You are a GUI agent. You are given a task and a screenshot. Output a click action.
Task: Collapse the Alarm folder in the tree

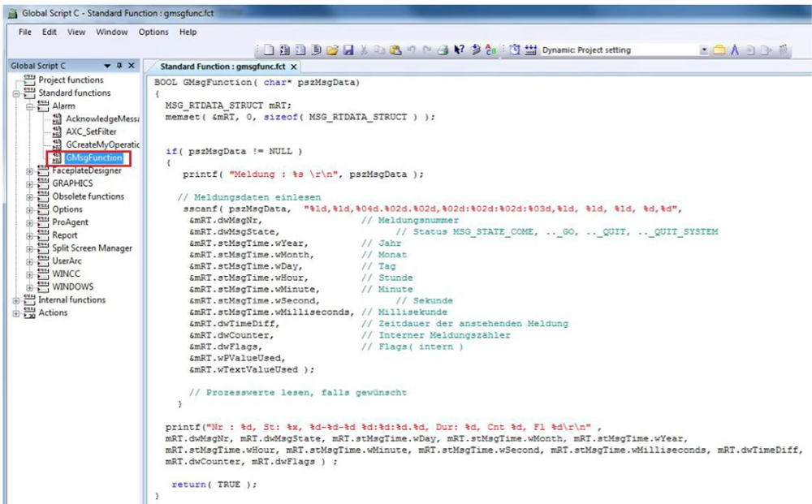[x=30, y=106]
